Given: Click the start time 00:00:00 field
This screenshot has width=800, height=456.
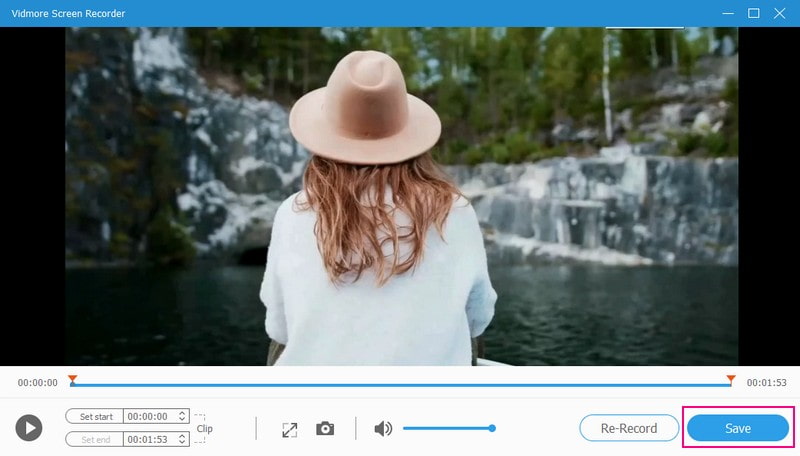Looking at the screenshot, I should point(148,416).
